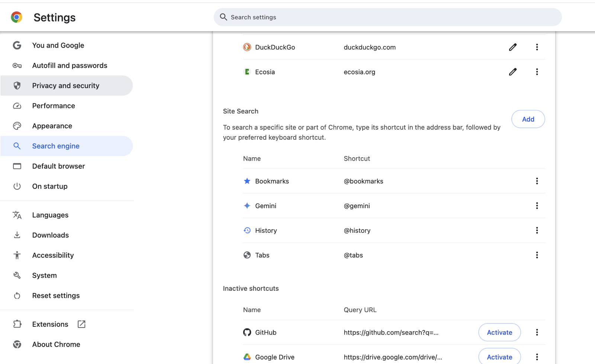Screen dimensions: 595x364
Task: Click the speedometer Performance icon
Action: pos(17,106)
